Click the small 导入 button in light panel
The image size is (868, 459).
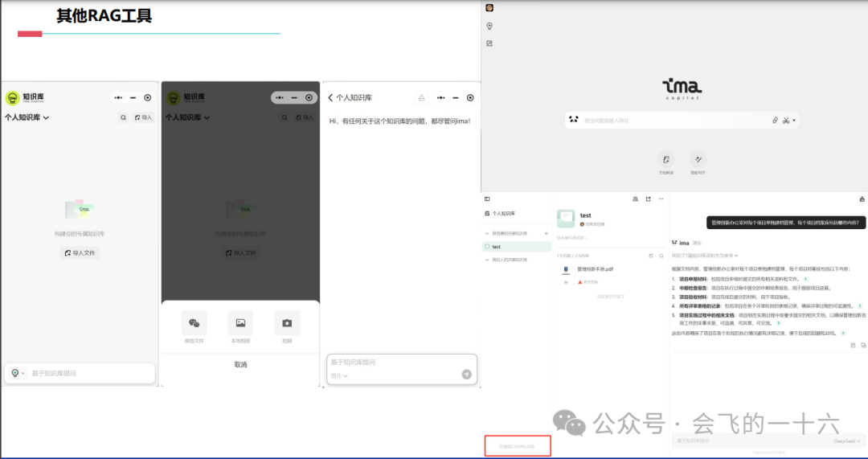click(143, 117)
